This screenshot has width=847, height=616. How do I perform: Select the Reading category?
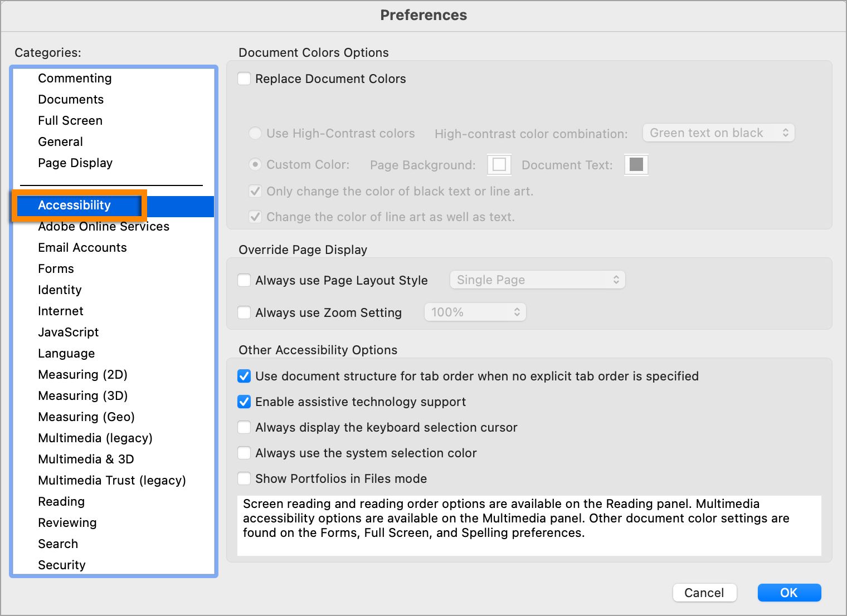pos(61,501)
